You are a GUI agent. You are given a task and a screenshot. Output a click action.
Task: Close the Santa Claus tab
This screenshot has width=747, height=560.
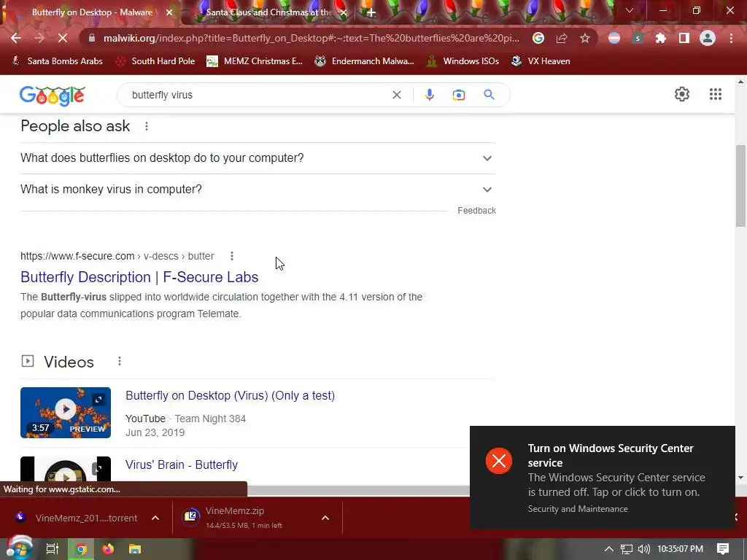coord(343,12)
